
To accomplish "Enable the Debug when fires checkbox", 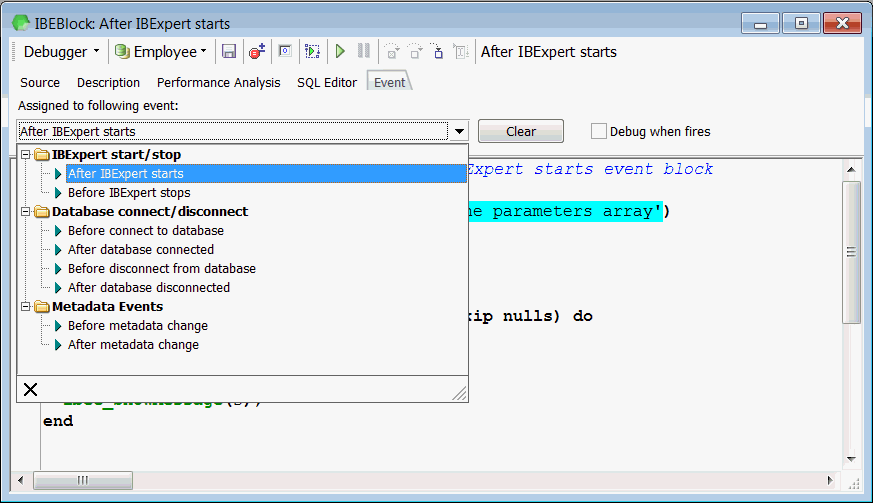I will click(599, 131).
